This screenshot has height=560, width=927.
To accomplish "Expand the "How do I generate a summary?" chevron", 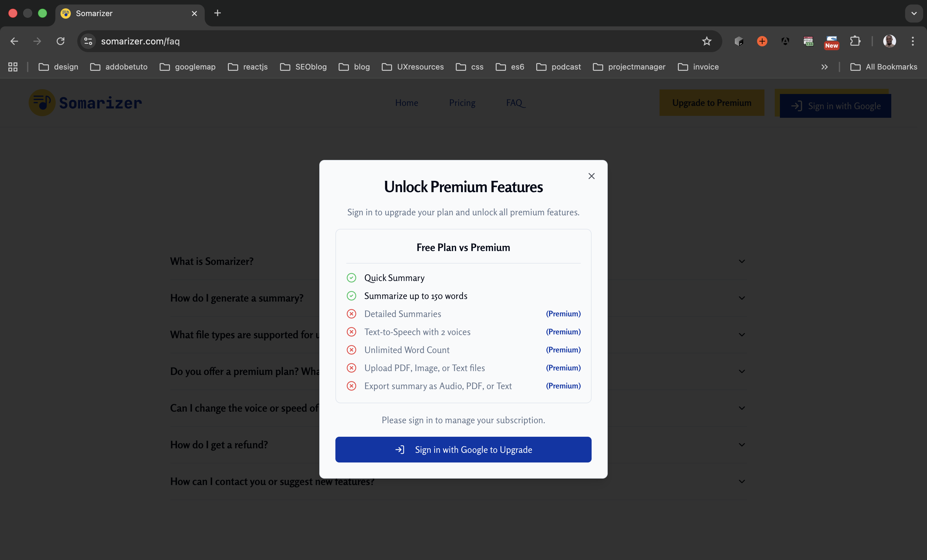I will tap(742, 298).
